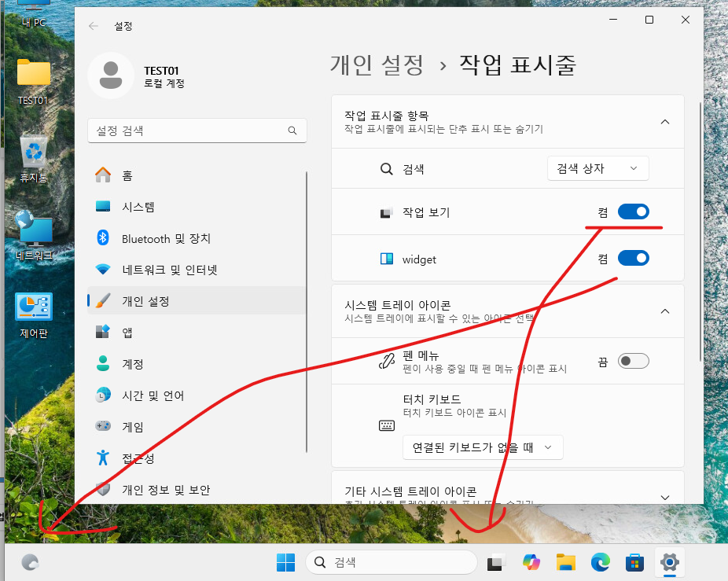Go to Bluetooth 및 장치 settings
Viewport: 728px width, 581px height.
(197, 238)
